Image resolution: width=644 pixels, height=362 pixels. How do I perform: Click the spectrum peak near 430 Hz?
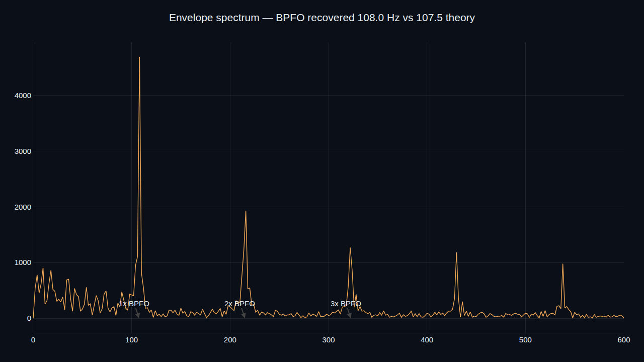pos(456,252)
